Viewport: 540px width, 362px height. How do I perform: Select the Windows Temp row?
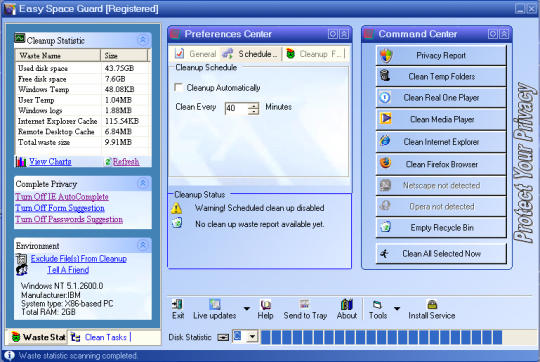(x=83, y=89)
